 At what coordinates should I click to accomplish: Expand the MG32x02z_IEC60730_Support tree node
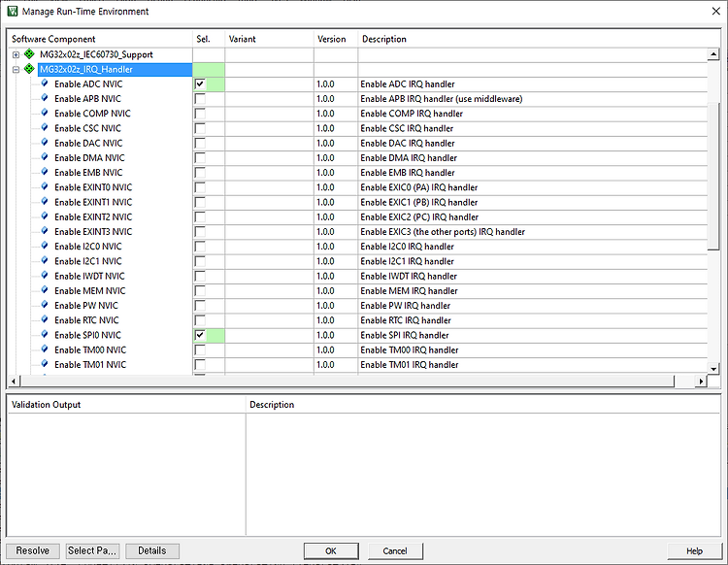[x=16, y=54]
